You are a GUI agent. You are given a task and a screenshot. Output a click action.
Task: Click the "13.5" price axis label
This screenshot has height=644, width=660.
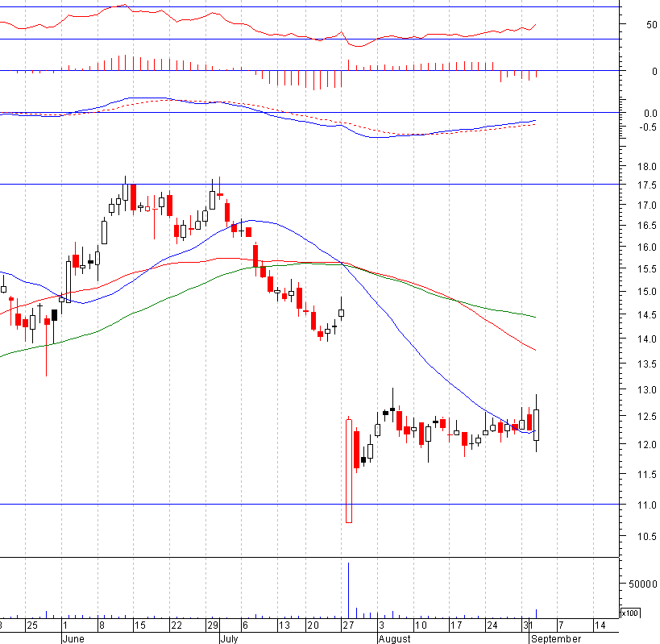[x=647, y=364]
